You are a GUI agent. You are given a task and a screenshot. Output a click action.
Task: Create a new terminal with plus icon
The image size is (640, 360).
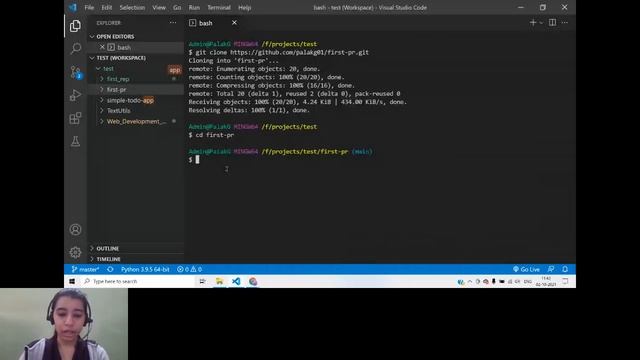533,23
